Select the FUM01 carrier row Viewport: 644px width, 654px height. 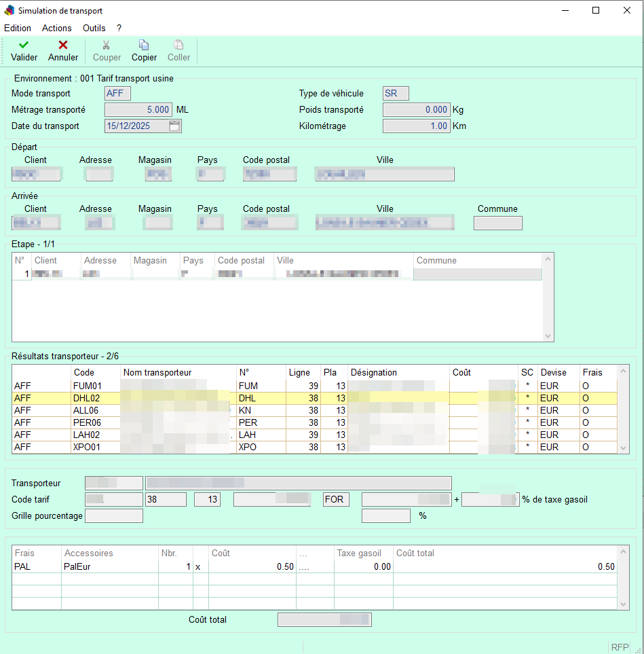point(87,386)
